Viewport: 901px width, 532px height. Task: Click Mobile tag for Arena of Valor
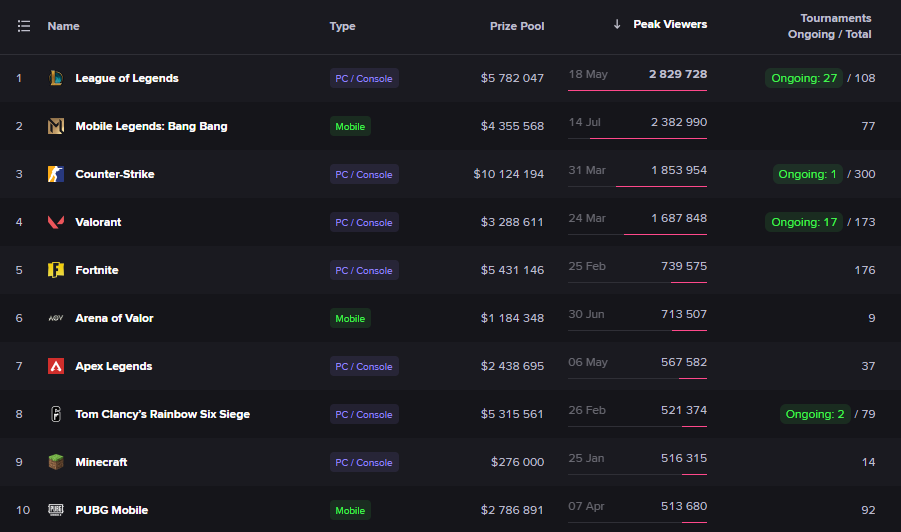(350, 318)
